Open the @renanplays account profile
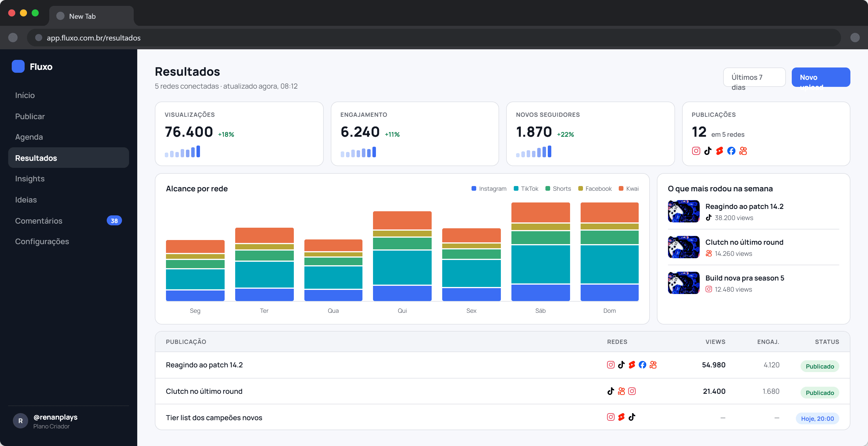Screen dimensions: 868x446 (68, 421)
